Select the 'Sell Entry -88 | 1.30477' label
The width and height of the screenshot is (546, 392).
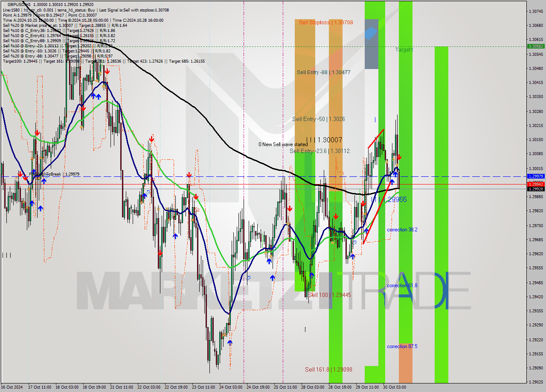tap(324, 72)
